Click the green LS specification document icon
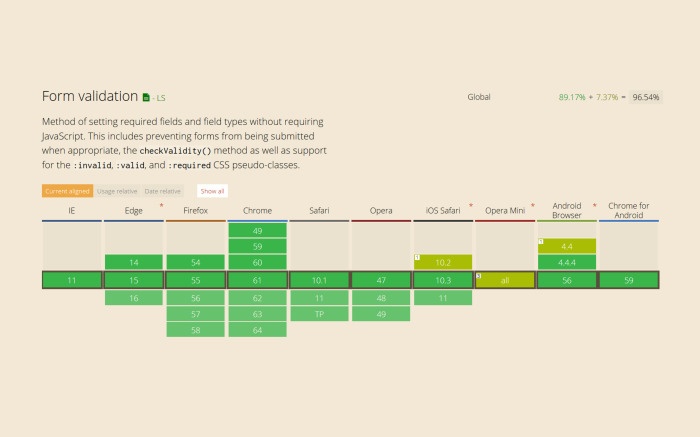700x437 pixels. [146, 97]
